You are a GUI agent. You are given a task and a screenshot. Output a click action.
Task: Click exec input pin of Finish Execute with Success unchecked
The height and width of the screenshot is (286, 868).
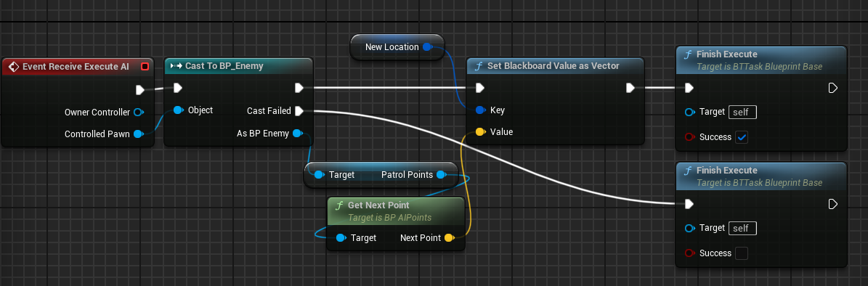[689, 204]
